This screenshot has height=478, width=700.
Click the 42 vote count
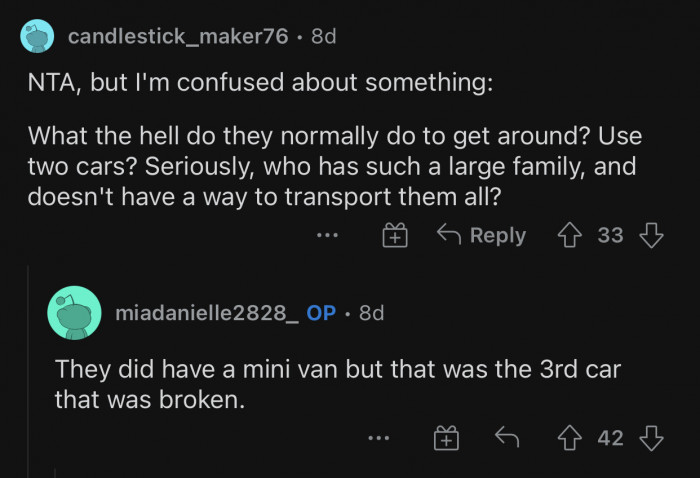click(610, 438)
